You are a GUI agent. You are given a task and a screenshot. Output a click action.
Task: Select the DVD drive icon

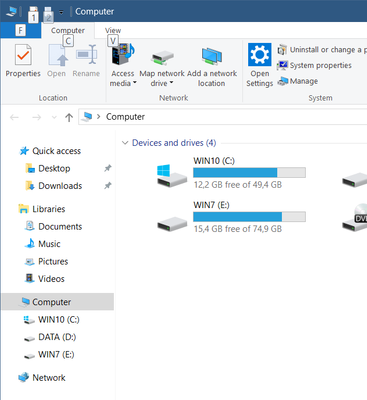point(355,218)
